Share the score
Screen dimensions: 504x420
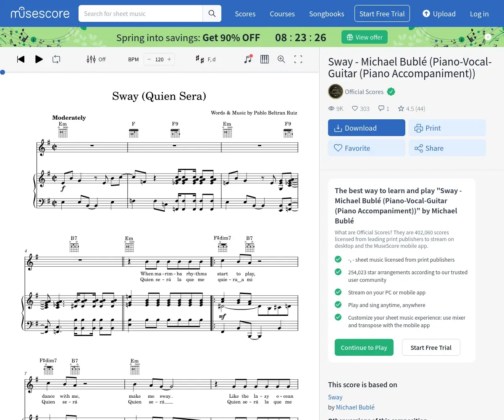tap(447, 148)
